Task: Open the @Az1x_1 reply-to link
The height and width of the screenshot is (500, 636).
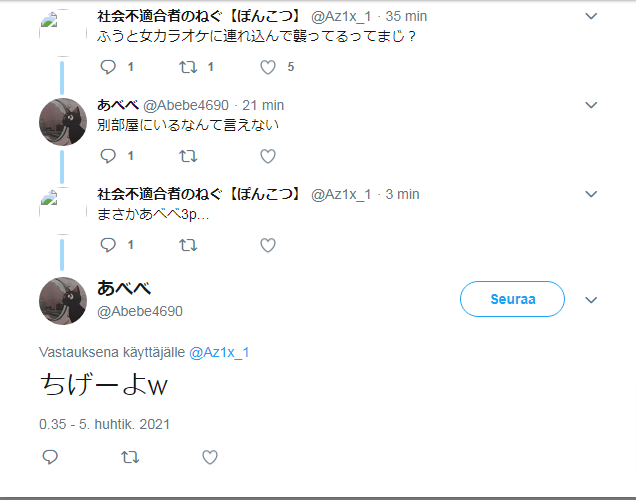Action: 219,352
